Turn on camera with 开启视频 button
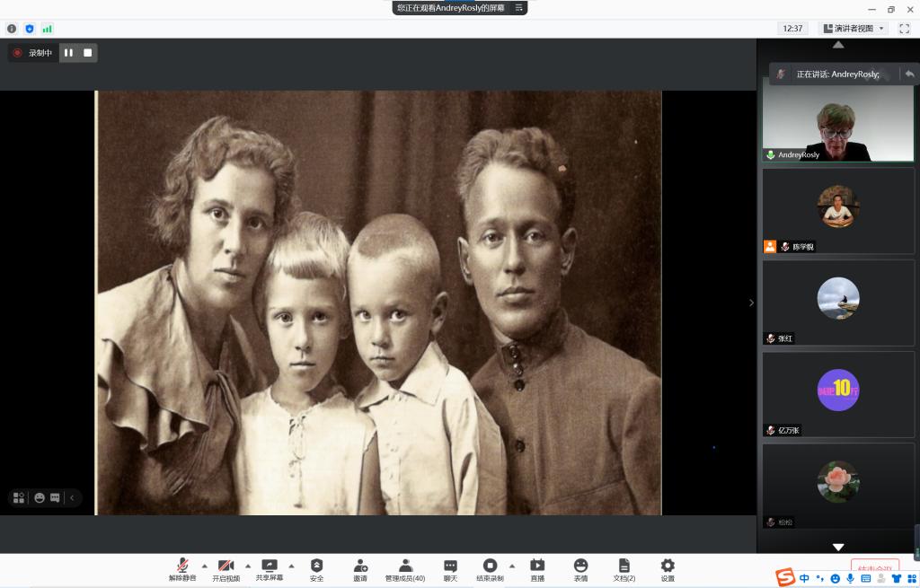This screenshot has height=588, width=920. tap(226, 569)
